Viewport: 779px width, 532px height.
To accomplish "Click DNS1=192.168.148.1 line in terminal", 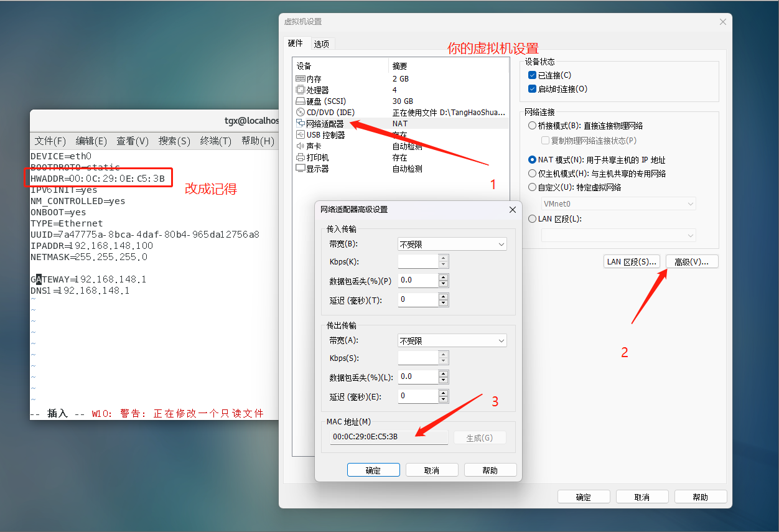I will pos(80,291).
